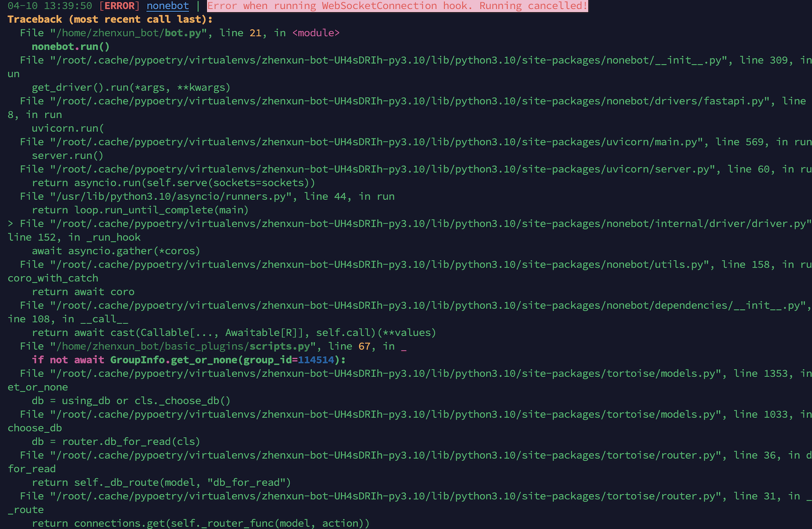
Task: Click the [ERROR] log level tag
Action: click(x=119, y=6)
